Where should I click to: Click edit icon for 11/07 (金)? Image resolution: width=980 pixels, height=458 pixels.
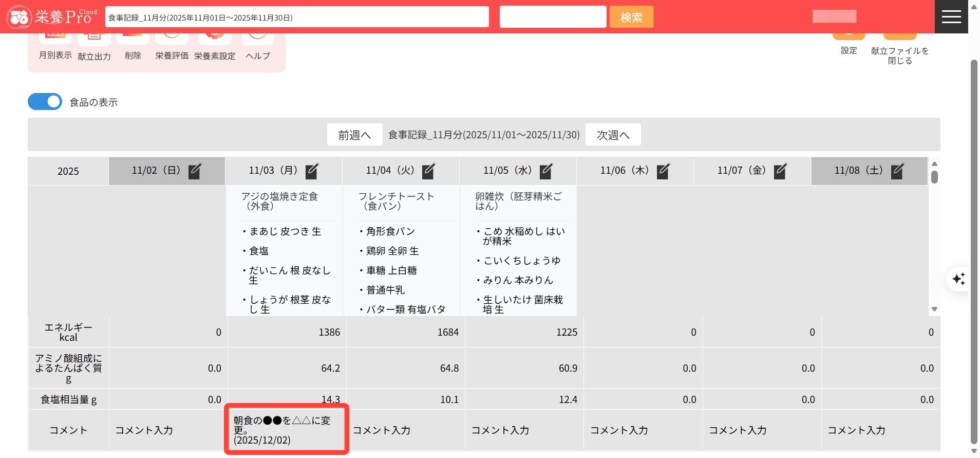point(780,171)
